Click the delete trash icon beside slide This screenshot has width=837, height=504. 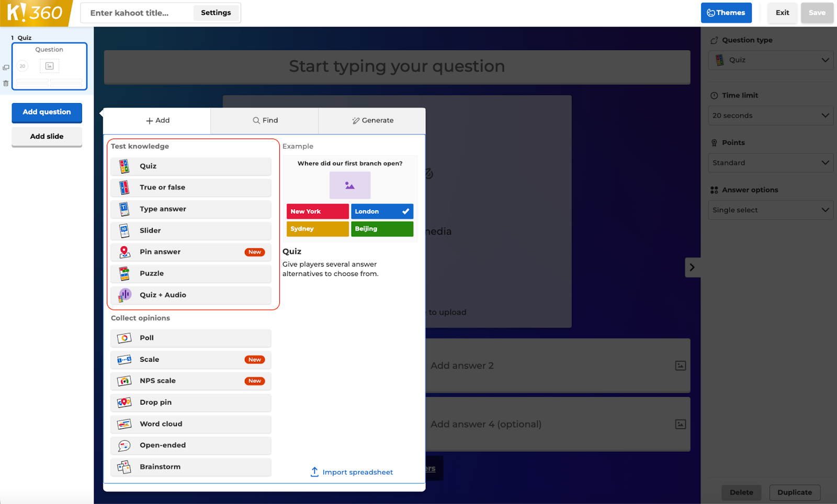pos(6,83)
